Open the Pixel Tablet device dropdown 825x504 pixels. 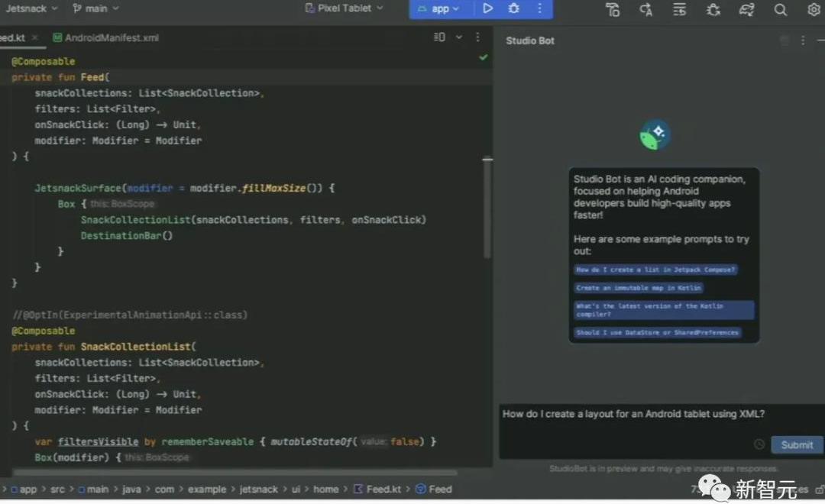(344, 8)
